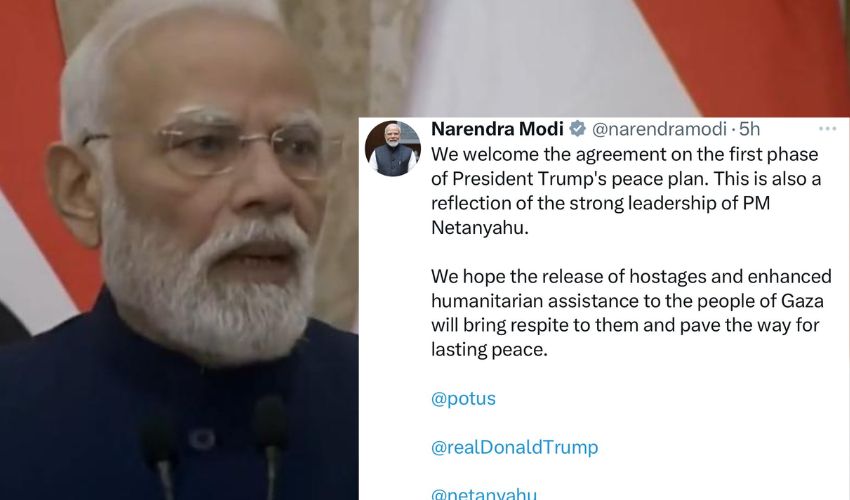Click the button on the dark jacket
Viewport: 850px width, 500px height.
(x=201, y=439)
